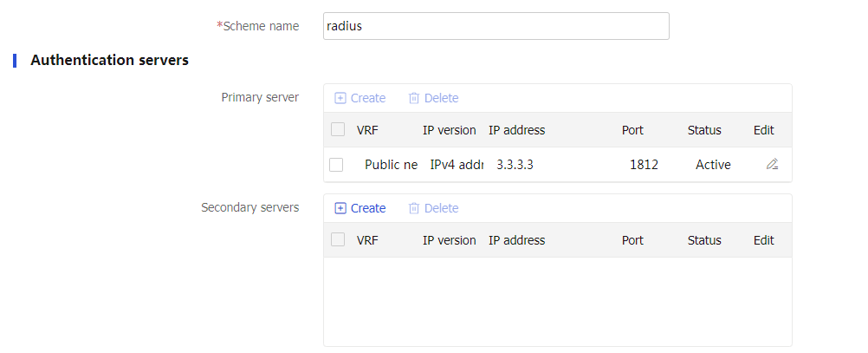The height and width of the screenshot is (353, 868).
Task: Click the VRF column header in secondary table
Action: 367,240
